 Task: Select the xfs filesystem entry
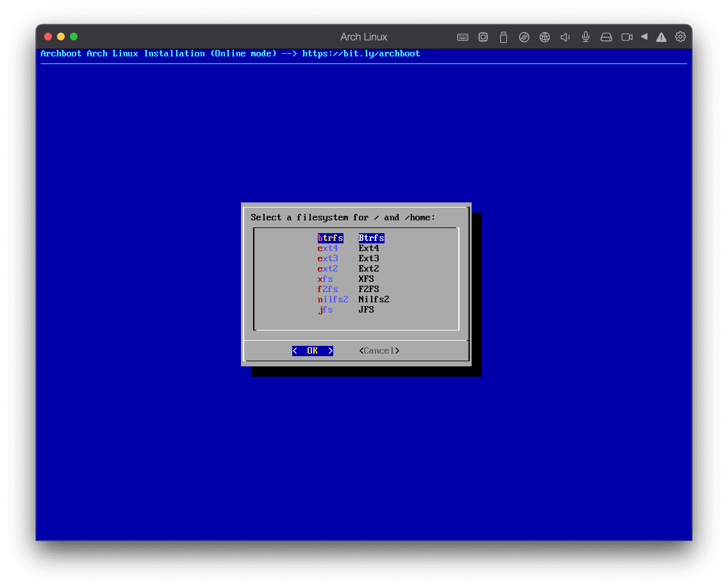[x=325, y=279]
